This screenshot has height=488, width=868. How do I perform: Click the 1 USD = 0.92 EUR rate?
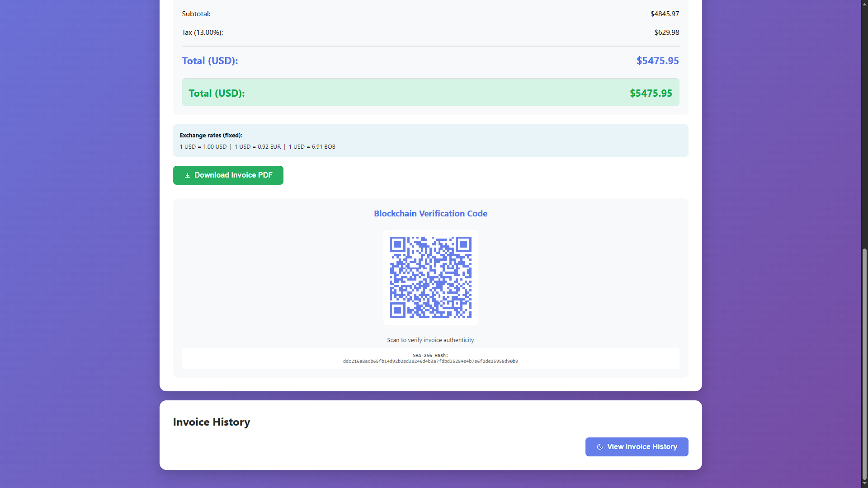(258, 147)
